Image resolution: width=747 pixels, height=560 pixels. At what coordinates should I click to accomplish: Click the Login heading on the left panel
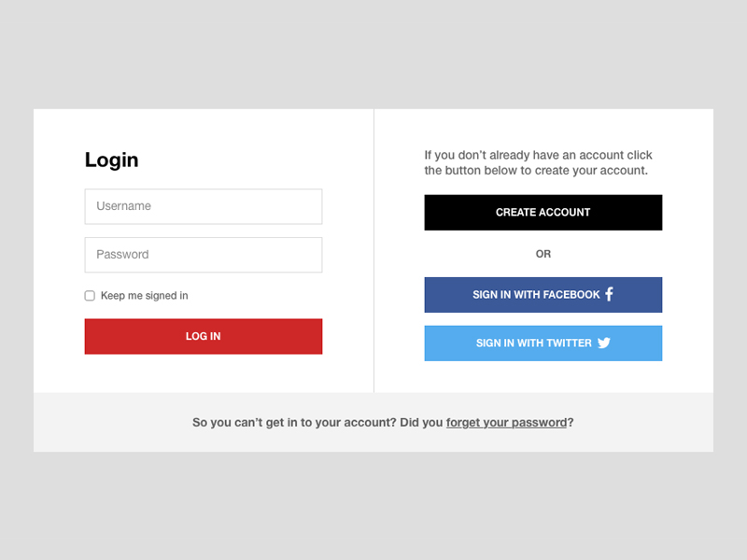click(x=111, y=160)
